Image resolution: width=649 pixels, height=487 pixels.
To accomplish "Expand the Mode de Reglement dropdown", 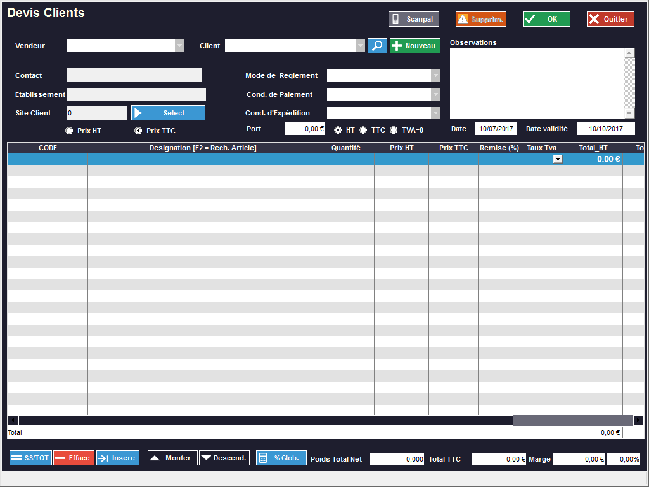I will pos(435,75).
